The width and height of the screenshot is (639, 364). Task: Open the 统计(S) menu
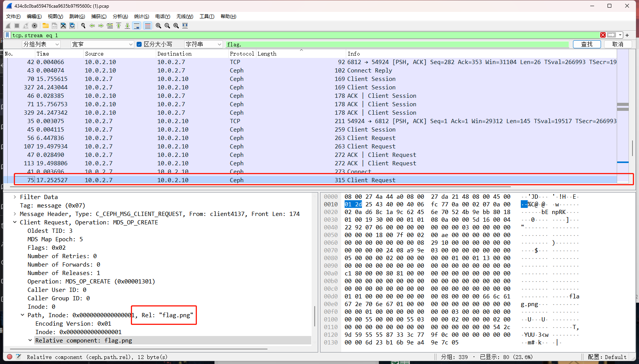(142, 16)
